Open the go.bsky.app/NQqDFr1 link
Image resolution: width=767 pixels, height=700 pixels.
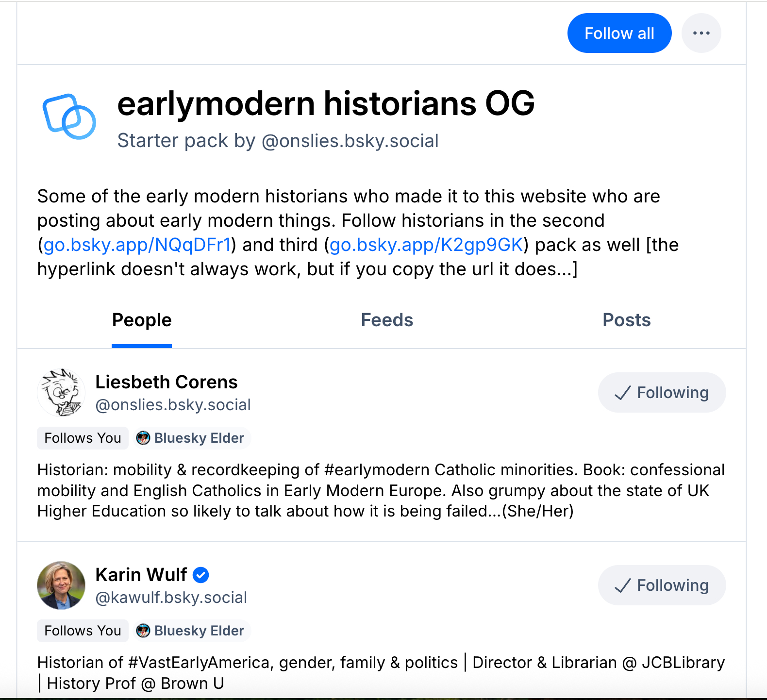pyautogui.click(x=137, y=245)
